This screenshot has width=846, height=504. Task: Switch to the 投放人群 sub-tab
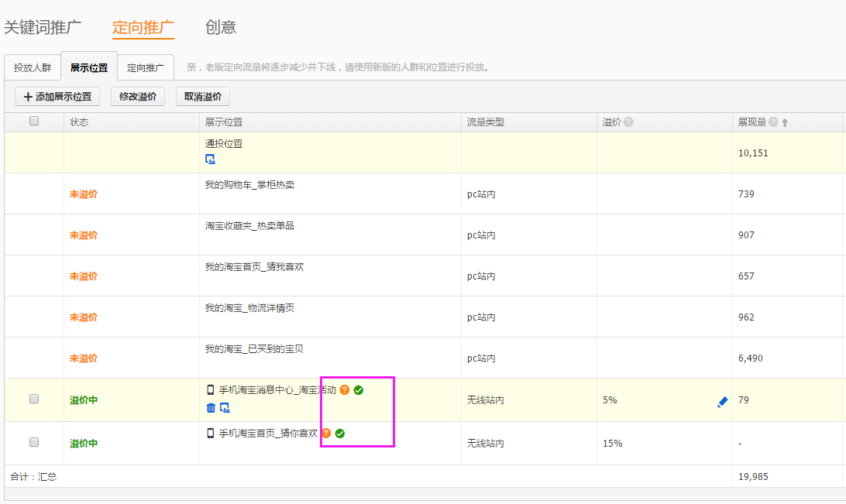pyautogui.click(x=33, y=67)
